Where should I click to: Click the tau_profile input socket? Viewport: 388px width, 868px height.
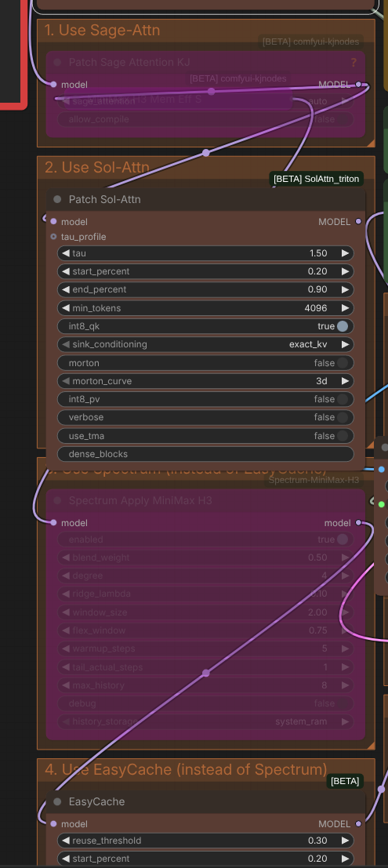[53, 236]
